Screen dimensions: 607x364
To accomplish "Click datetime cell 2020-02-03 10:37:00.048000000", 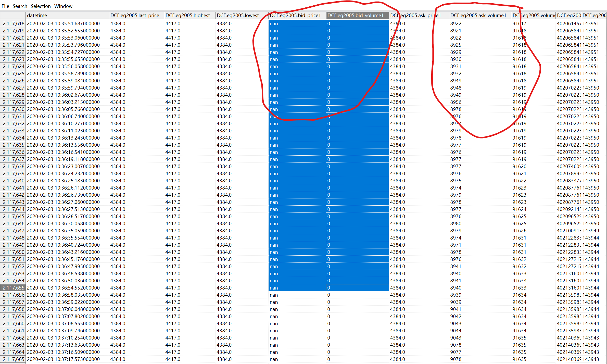I will (63, 309).
